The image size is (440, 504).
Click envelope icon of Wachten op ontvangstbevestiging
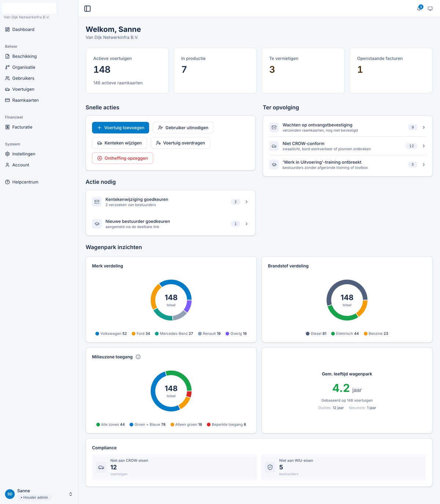click(274, 127)
